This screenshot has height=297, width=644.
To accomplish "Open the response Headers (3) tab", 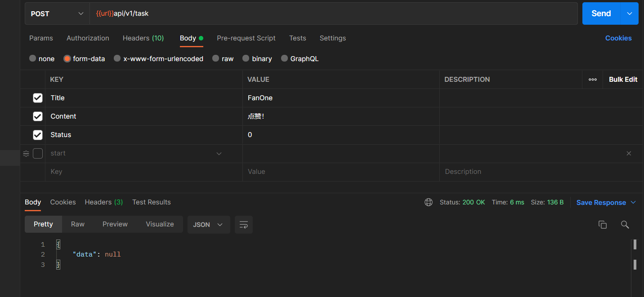I will 104,202.
